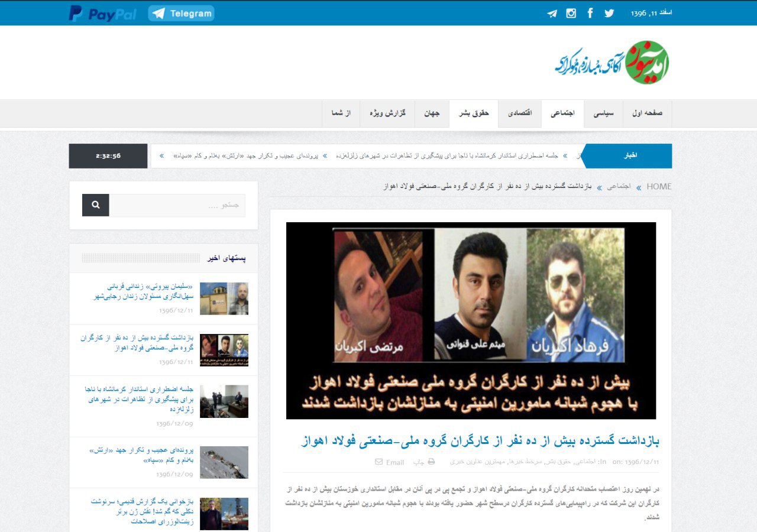
Task: Select the سیاسی menu tab
Action: point(603,113)
